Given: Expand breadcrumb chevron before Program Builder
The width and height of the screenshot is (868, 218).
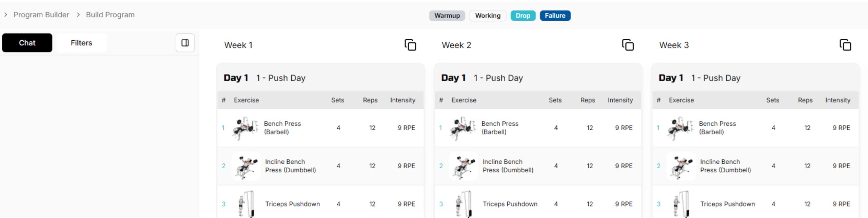Looking at the screenshot, I should tap(5, 15).
